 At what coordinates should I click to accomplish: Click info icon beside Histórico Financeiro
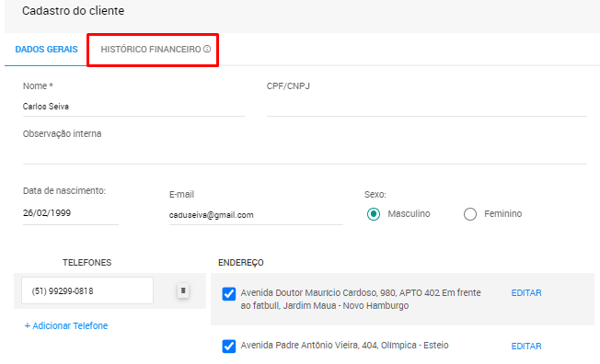click(x=207, y=49)
